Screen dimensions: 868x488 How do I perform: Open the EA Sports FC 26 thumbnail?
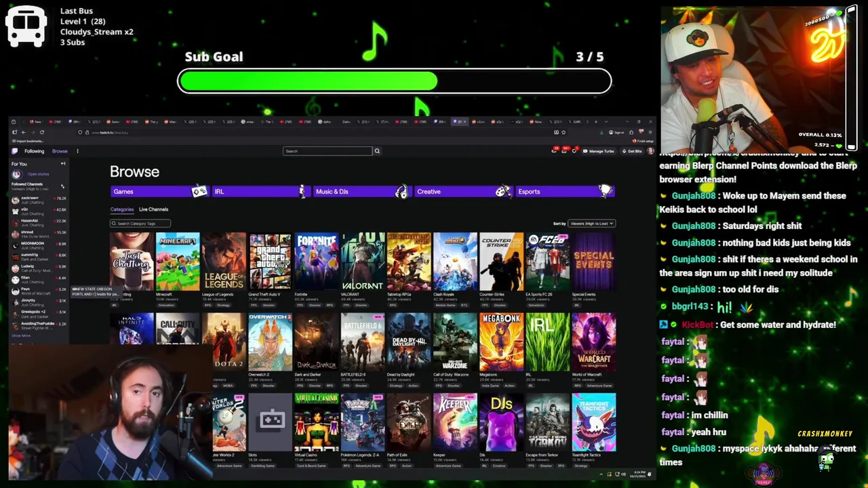coord(547,262)
